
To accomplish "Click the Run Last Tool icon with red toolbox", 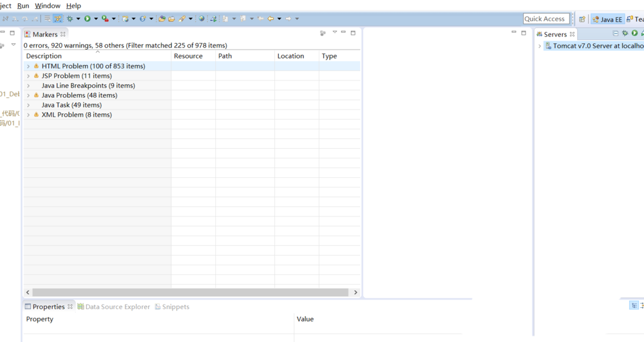I will click(x=105, y=19).
